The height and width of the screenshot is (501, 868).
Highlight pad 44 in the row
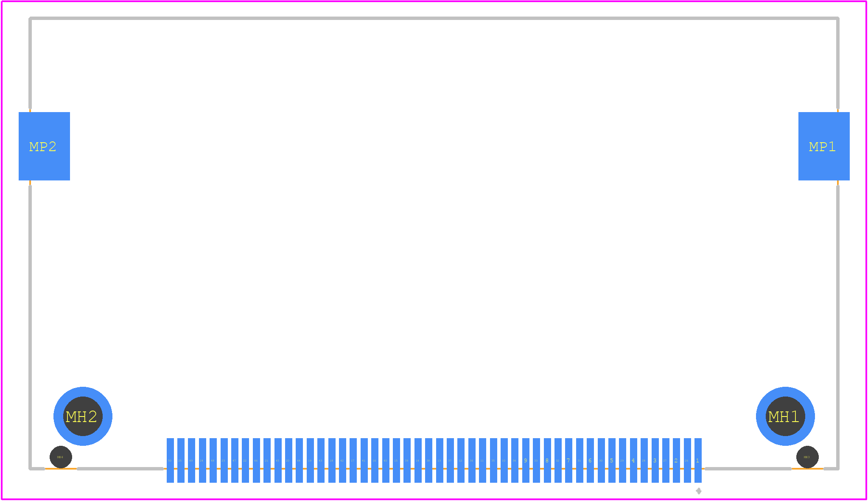pyautogui.click(x=300, y=460)
